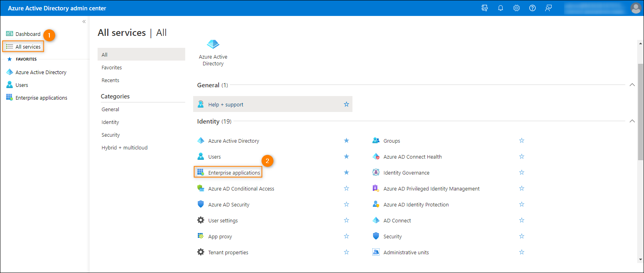This screenshot has height=273, width=644.
Task: Click the Azure AD Connect Health icon
Action: point(376,156)
